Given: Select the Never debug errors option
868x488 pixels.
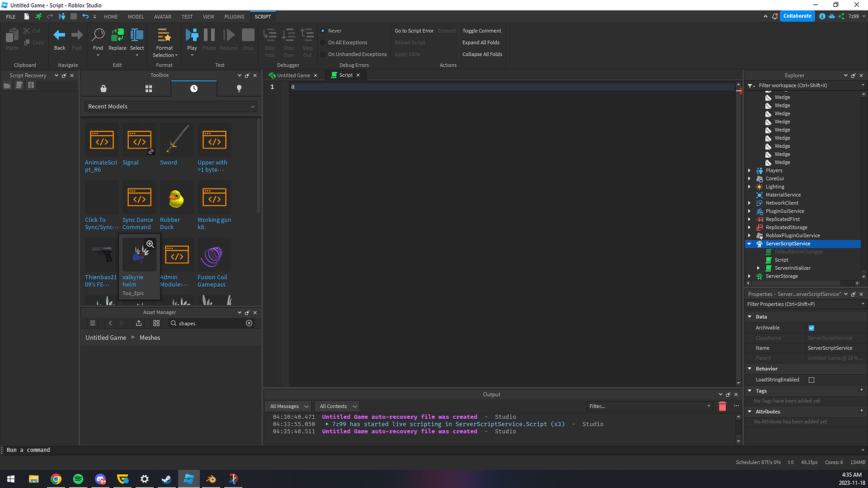Looking at the screenshot, I should click(x=331, y=31).
